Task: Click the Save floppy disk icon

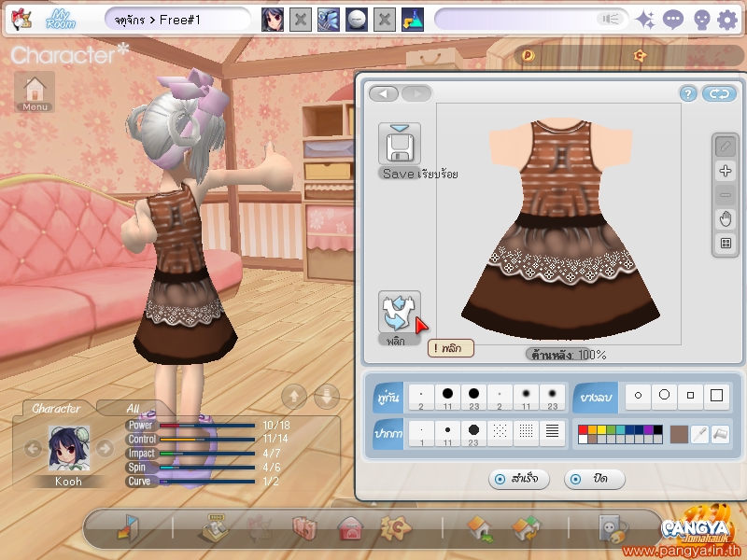Action: pyautogui.click(x=400, y=144)
